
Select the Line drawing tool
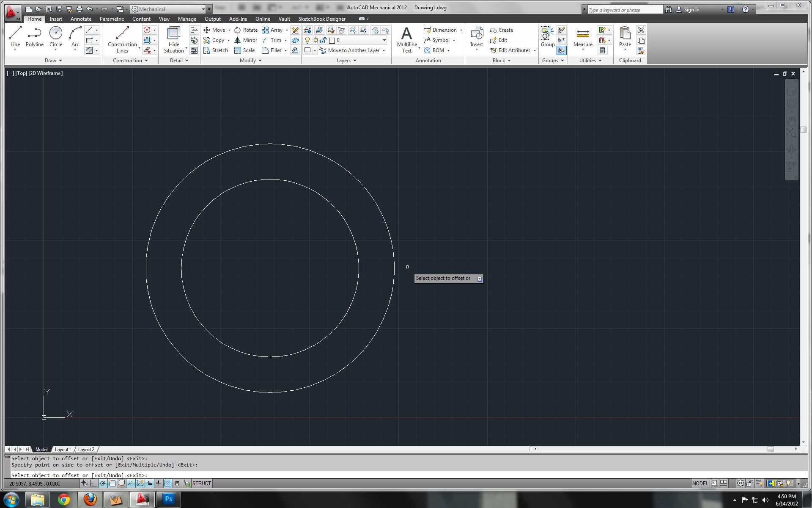click(15, 37)
